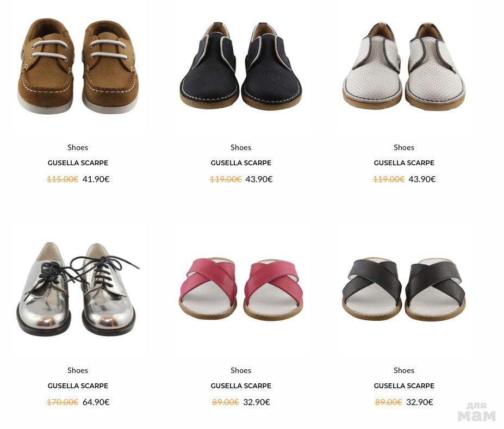The height and width of the screenshot is (429, 504).
Task: Select the Shoes label under pink sandals
Action: pyautogui.click(x=241, y=370)
